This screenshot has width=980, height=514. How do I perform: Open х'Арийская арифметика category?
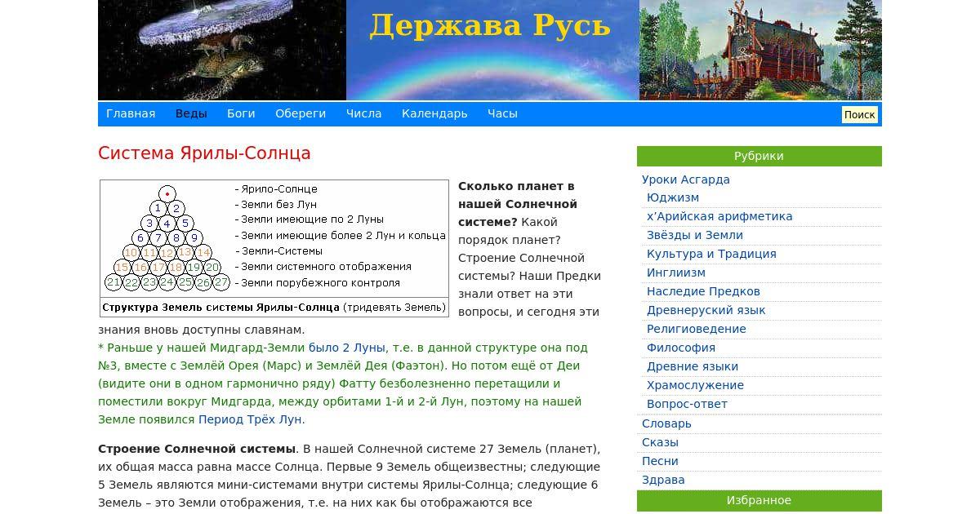(x=719, y=216)
